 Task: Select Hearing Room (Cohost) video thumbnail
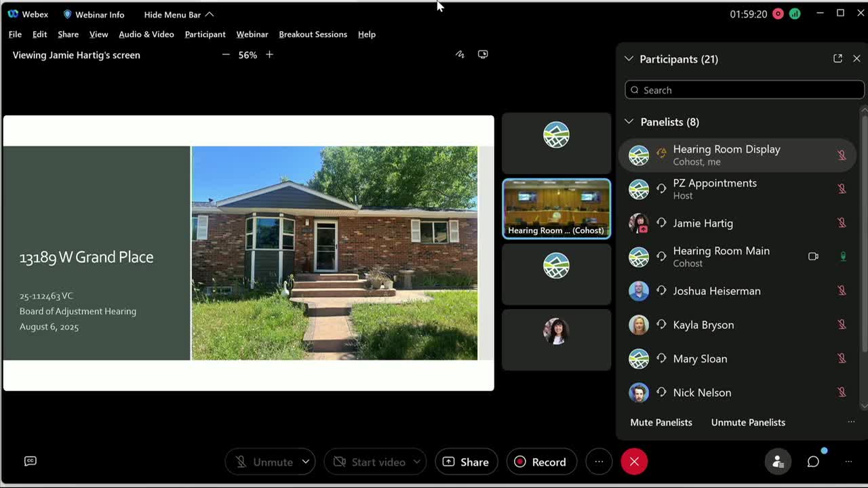pyautogui.click(x=556, y=209)
